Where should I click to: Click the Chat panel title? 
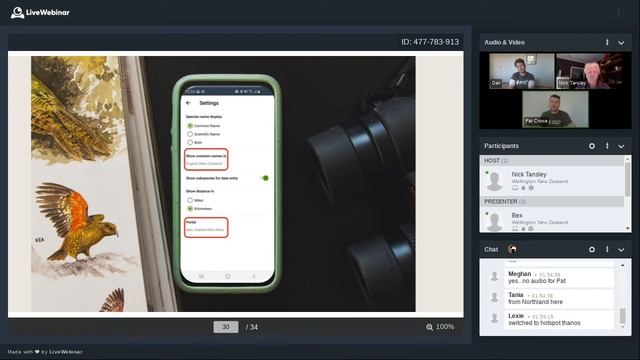[491, 249]
